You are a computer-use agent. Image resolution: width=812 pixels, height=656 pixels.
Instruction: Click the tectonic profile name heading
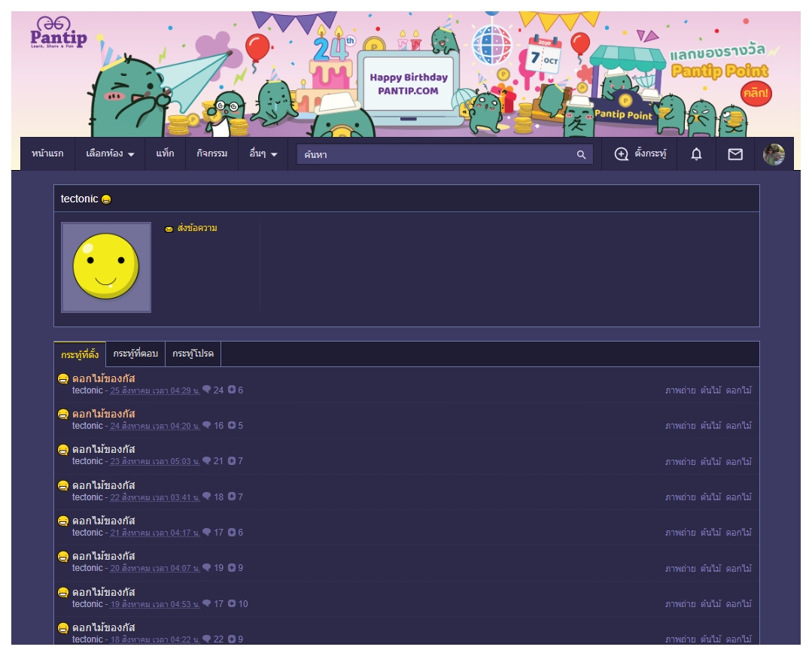79,199
